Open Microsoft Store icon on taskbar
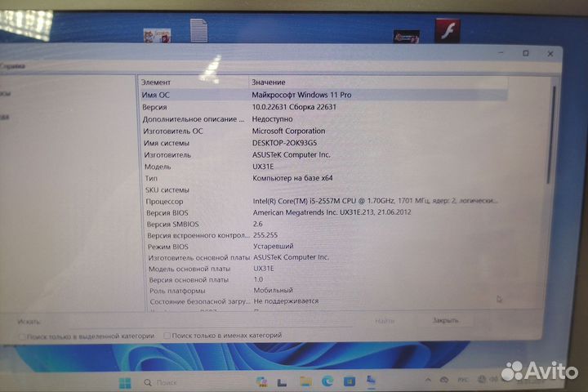The height and width of the screenshot is (392, 588). click(x=350, y=381)
